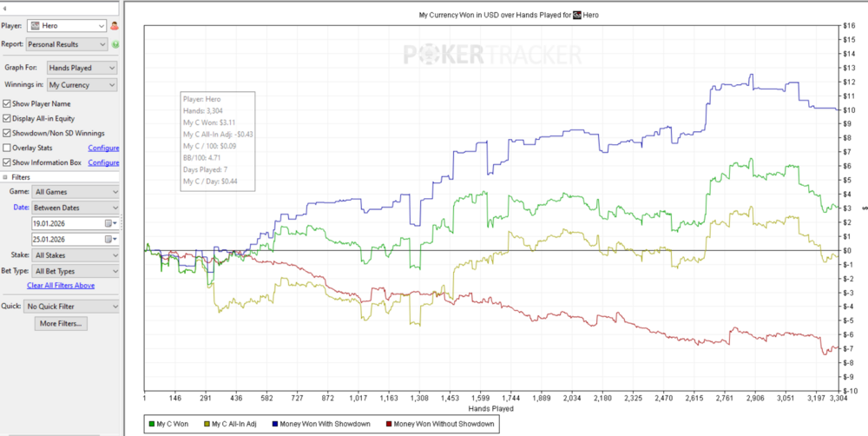The height and width of the screenshot is (436, 868).
Task: Uncheck Show Player Name checkbox
Action: point(7,104)
